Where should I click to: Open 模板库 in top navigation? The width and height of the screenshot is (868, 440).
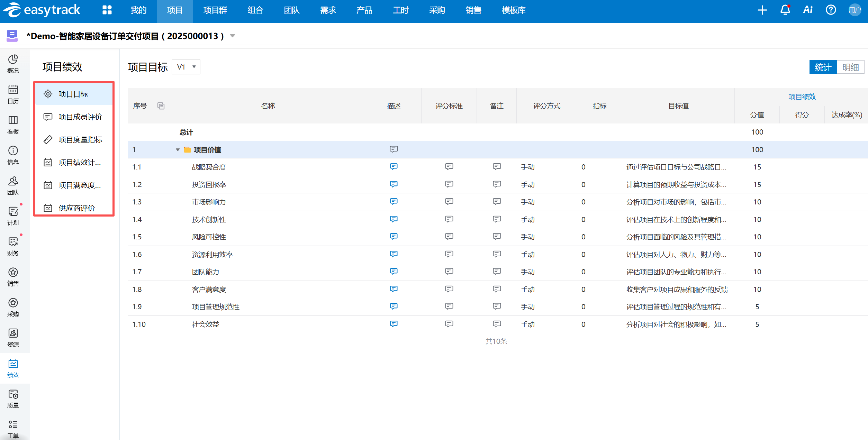click(514, 10)
